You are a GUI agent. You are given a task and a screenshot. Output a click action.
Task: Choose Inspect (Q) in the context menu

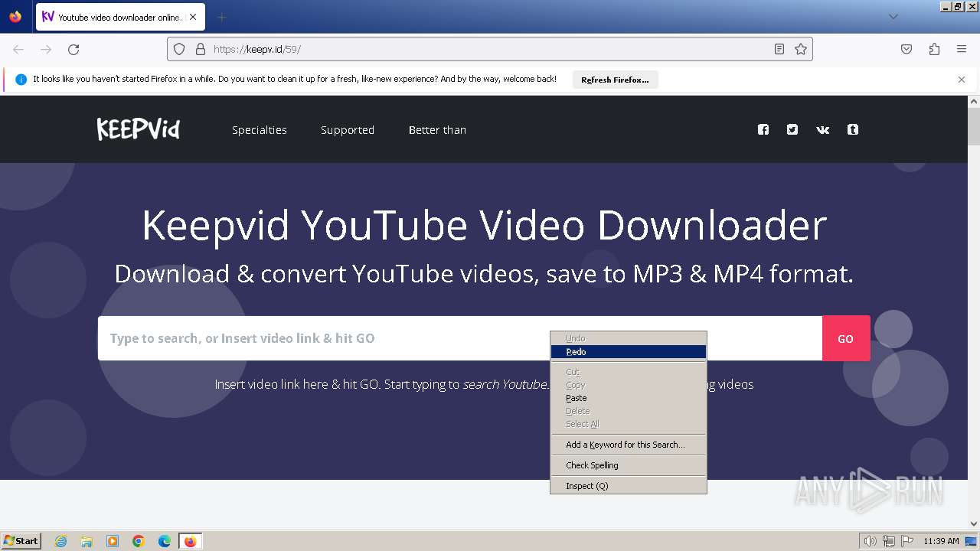coord(629,486)
